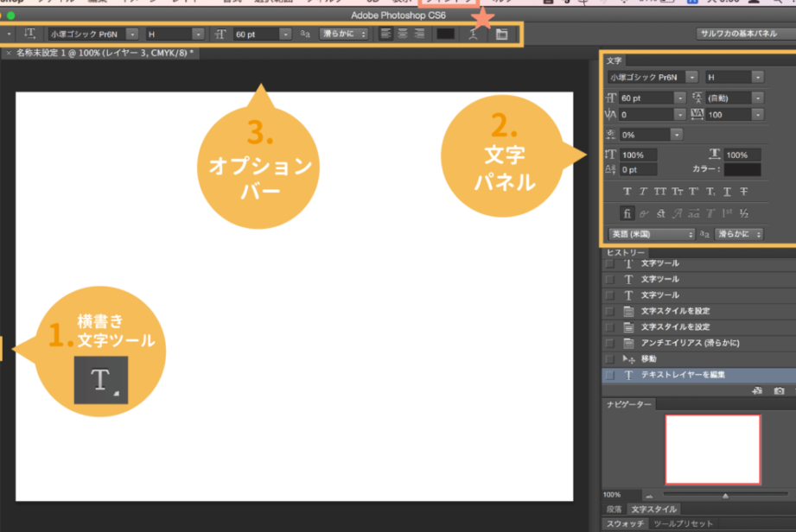Switch to the 段落 tab
This screenshot has height=532, width=796.
614,510
